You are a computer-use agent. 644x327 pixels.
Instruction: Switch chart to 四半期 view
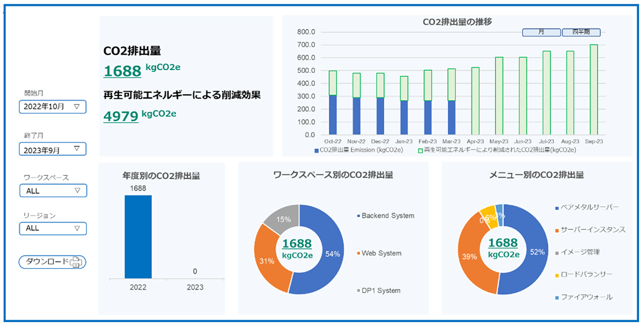pos(581,32)
